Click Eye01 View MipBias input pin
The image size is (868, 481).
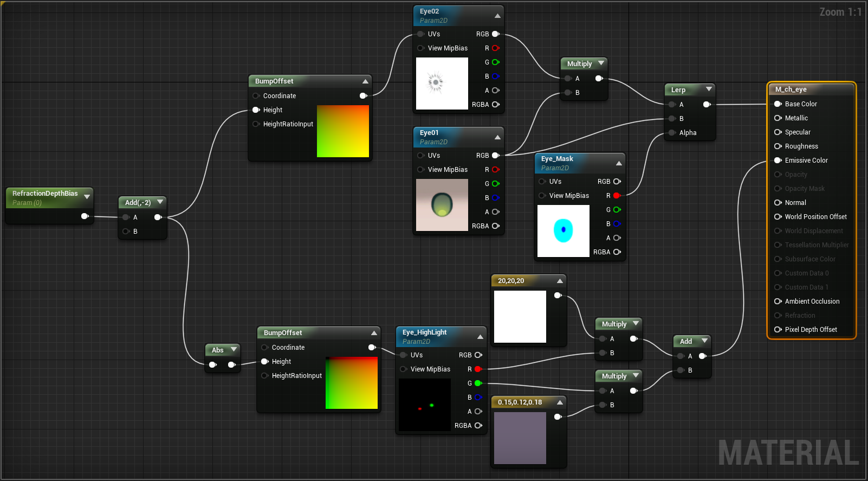tap(420, 170)
